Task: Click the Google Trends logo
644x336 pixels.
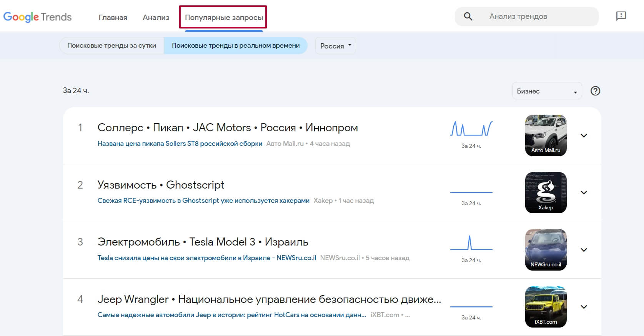Action: coord(37,17)
